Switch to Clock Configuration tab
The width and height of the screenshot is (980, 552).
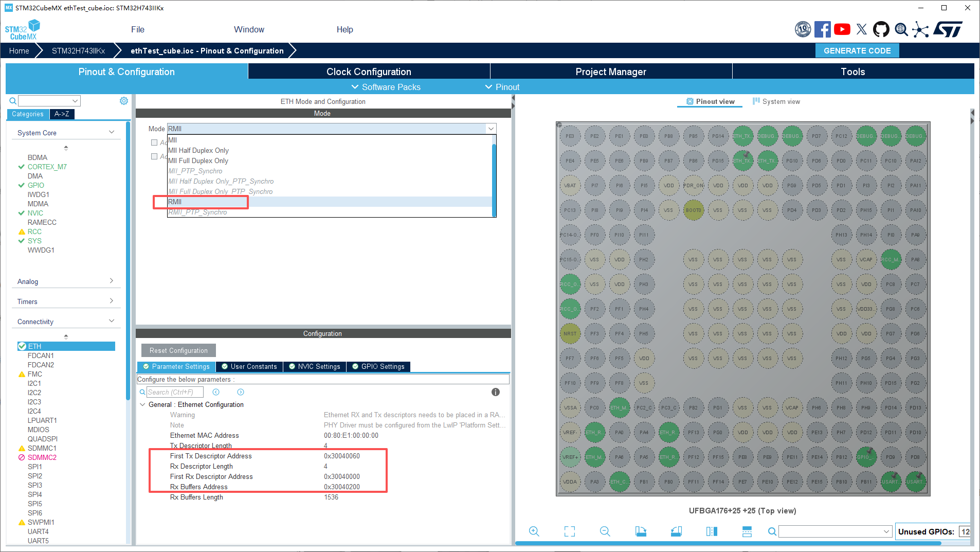tap(369, 72)
